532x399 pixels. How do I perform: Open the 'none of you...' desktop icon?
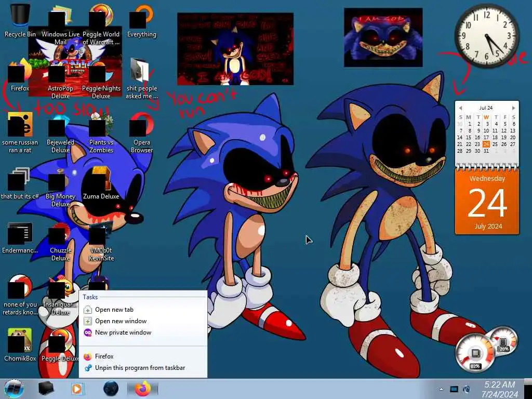pos(20,295)
